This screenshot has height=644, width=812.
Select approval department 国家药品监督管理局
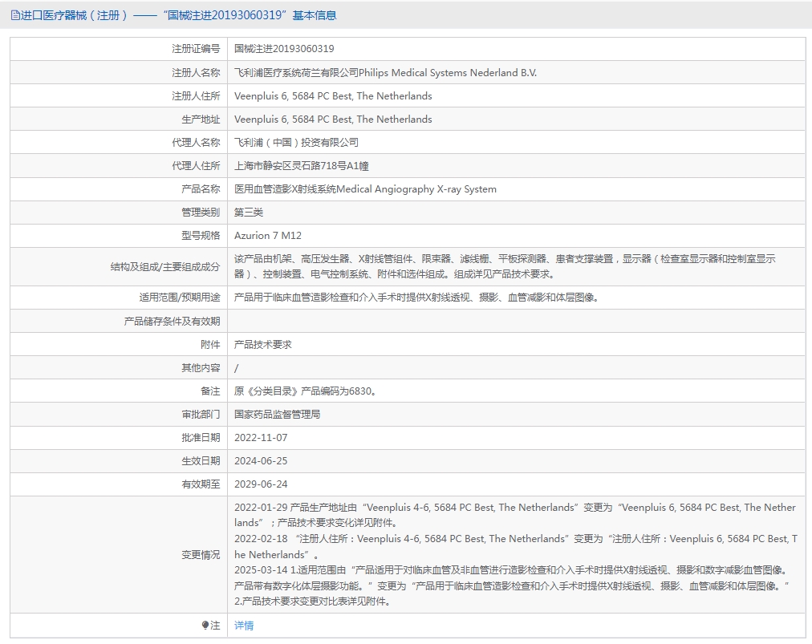(x=277, y=414)
